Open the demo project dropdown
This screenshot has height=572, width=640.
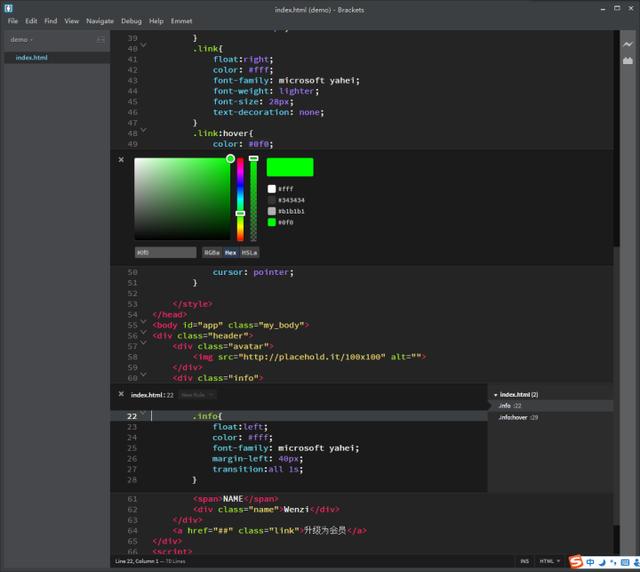pos(21,40)
